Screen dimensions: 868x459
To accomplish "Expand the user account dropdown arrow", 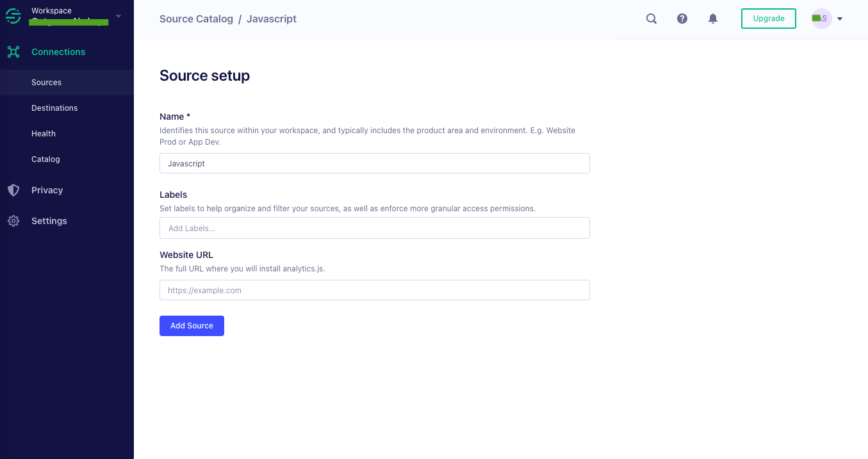I will [840, 19].
